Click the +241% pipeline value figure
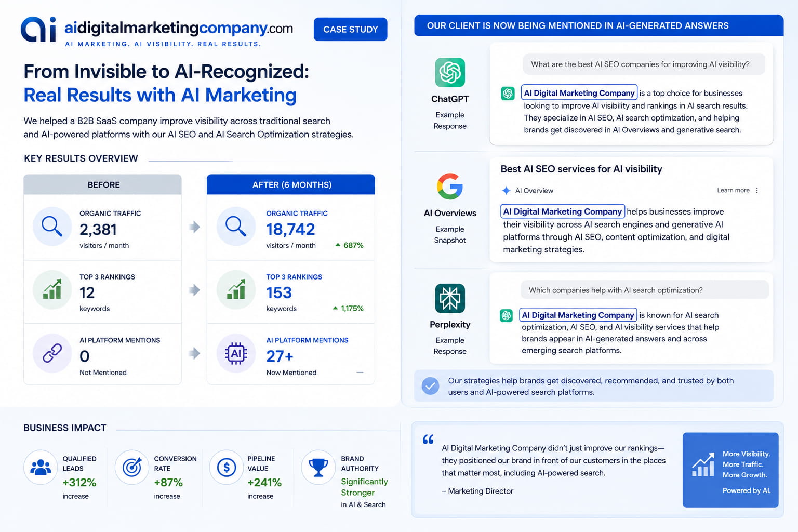Viewport: 798px width, 532px height. [x=264, y=483]
